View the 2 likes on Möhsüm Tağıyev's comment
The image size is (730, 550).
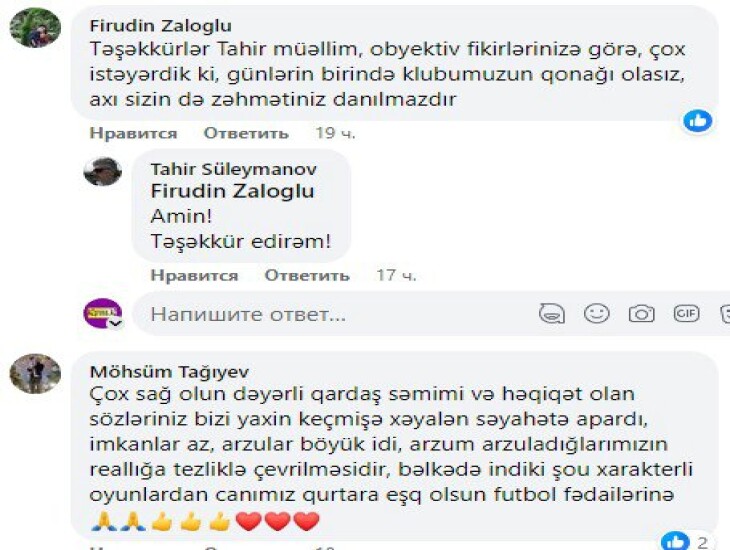tap(685, 542)
